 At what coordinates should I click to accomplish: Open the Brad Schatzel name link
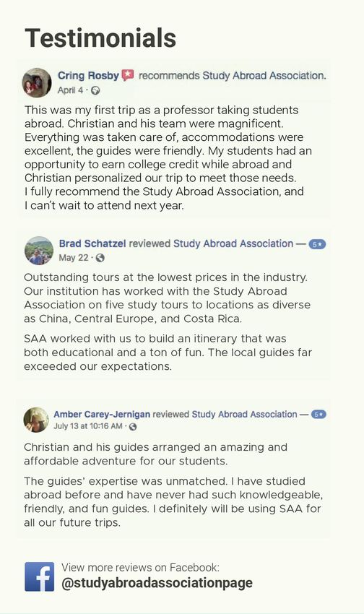tap(92, 243)
